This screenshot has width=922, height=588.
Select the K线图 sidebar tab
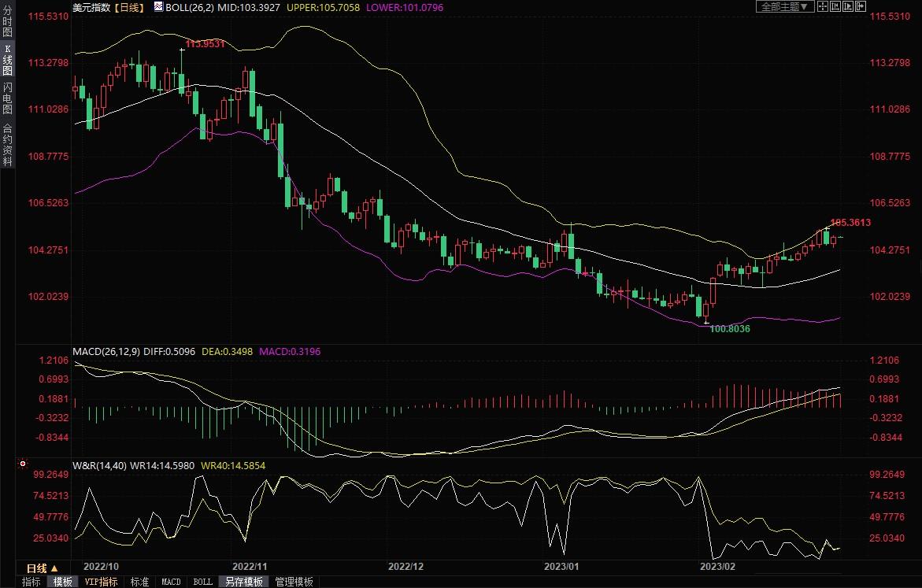[x=7, y=60]
